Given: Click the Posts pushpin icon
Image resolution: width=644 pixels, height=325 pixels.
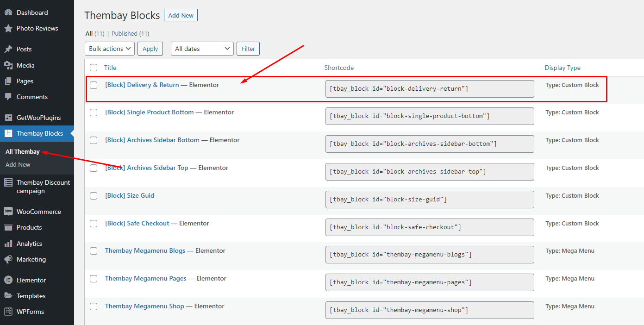Looking at the screenshot, I should 8,49.
